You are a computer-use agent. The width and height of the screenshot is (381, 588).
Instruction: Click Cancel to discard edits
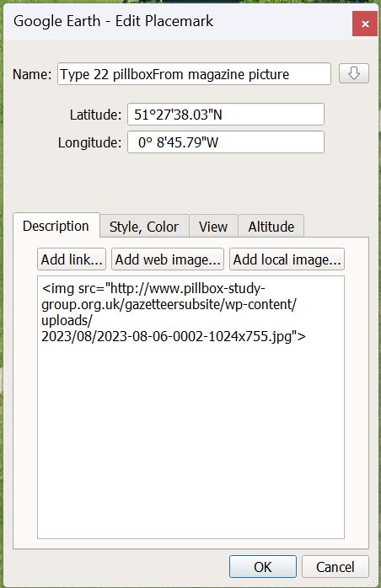click(335, 567)
